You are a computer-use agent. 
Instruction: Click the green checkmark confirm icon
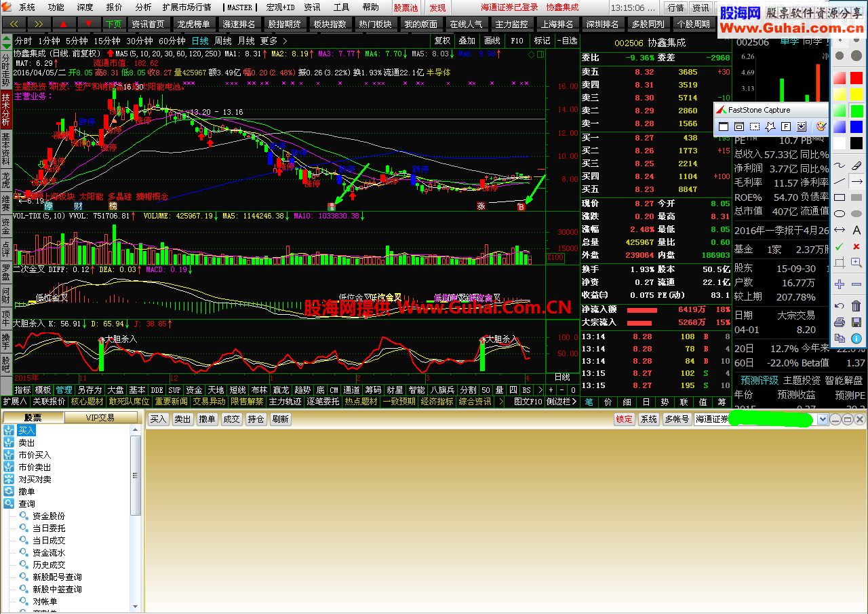pos(840,246)
